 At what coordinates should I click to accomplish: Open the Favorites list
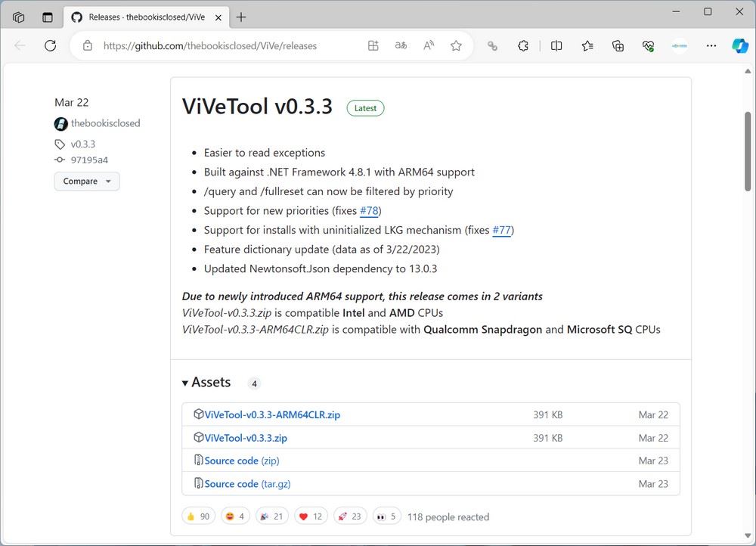(x=587, y=46)
